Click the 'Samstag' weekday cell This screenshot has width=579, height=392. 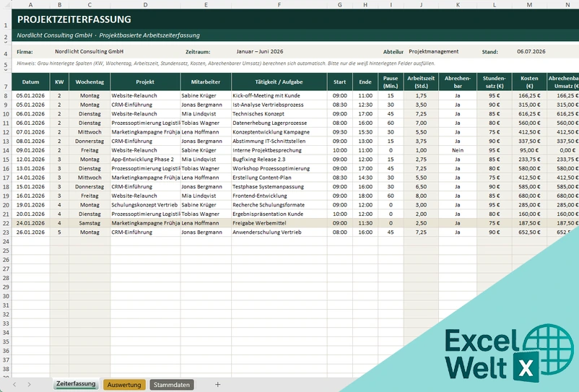click(90, 223)
